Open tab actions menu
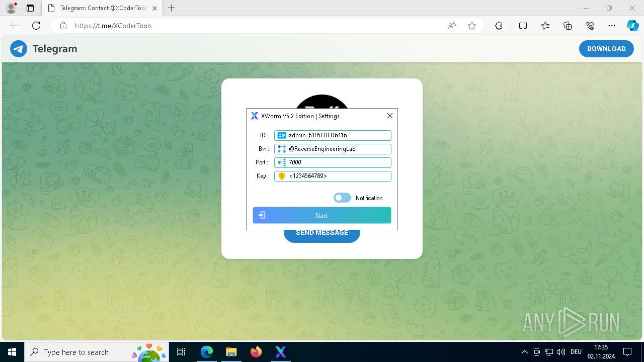This screenshot has width=644, height=362. point(30,8)
